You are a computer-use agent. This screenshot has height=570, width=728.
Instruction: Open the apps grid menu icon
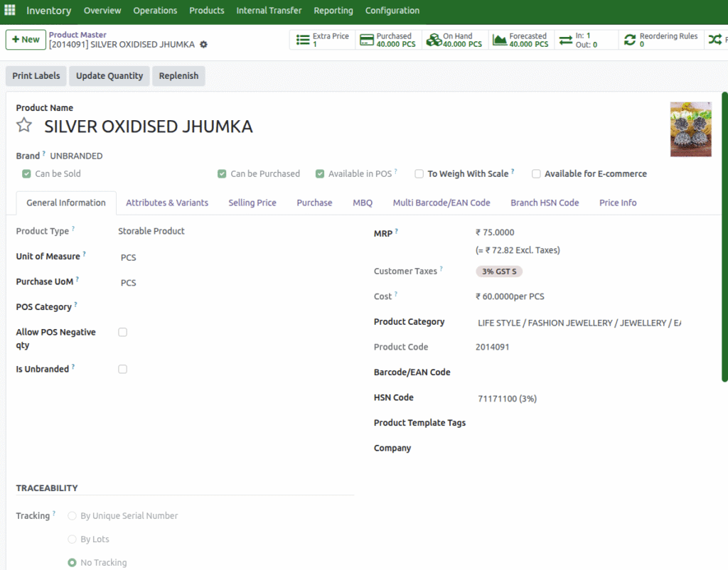[10, 10]
